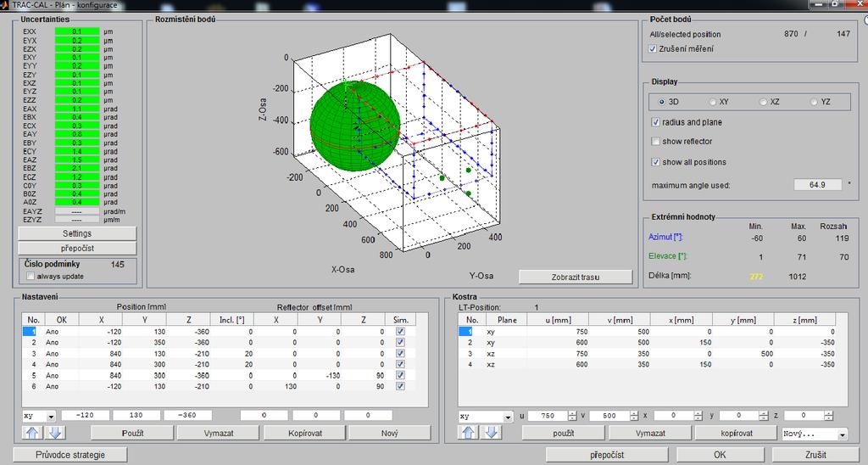Screen dimensions: 868x465
Task: Click the u value stepper in Kostra
Action: pyautogui.click(x=572, y=416)
